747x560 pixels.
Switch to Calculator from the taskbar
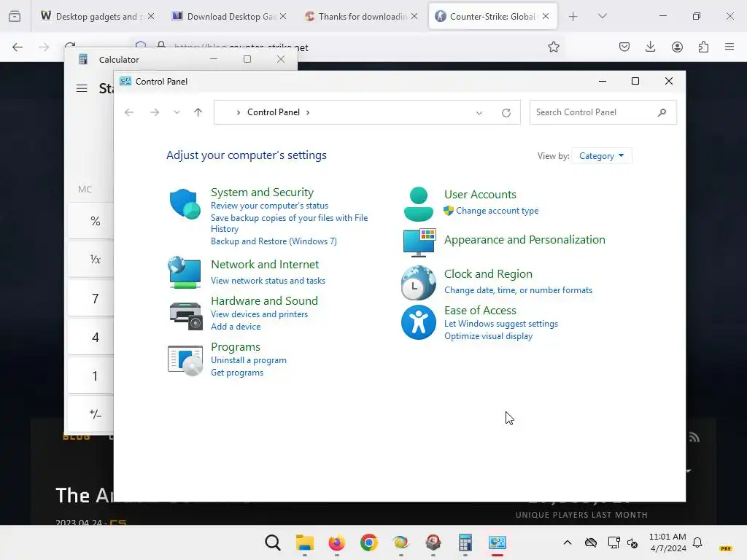465,542
